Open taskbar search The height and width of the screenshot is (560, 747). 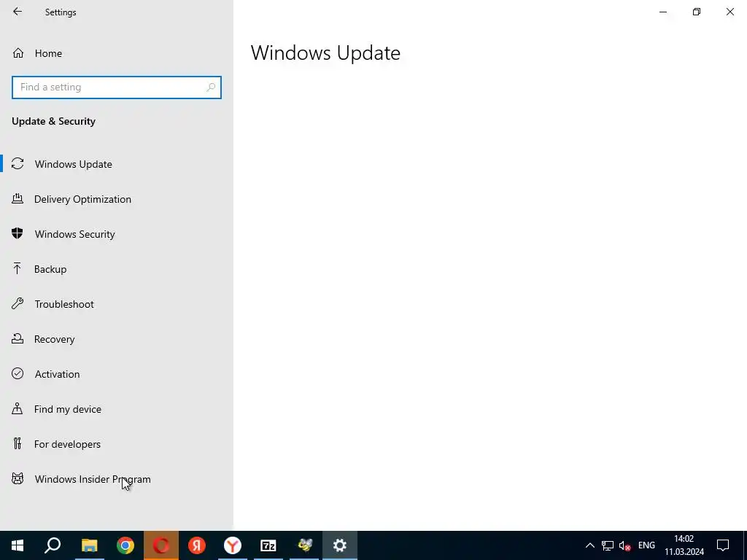[x=53, y=545]
